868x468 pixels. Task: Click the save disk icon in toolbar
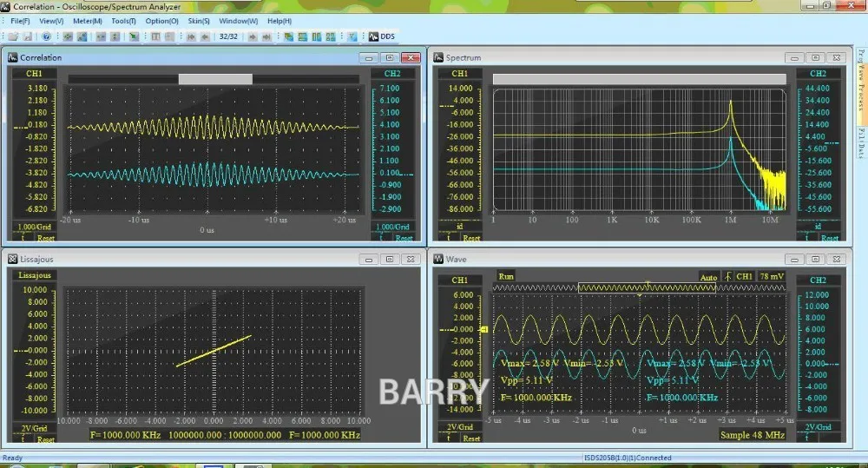(x=27, y=36)
